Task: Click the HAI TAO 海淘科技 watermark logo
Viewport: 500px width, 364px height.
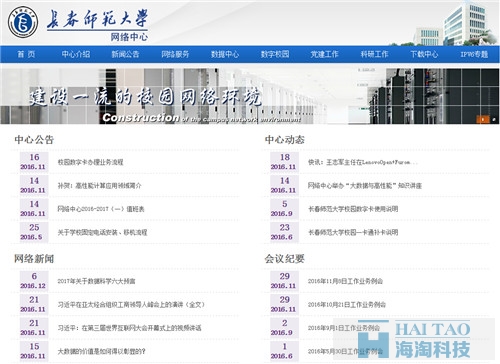Action: point(414,339)
